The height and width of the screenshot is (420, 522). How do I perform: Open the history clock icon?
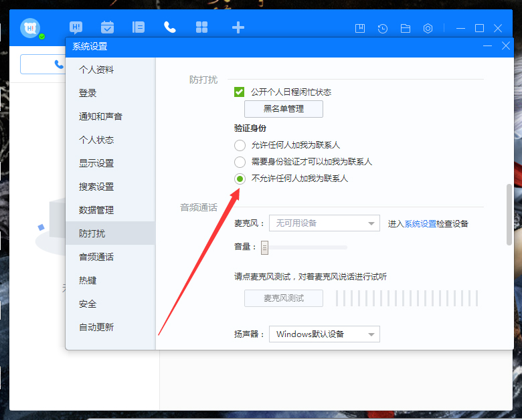coord(382,28)
